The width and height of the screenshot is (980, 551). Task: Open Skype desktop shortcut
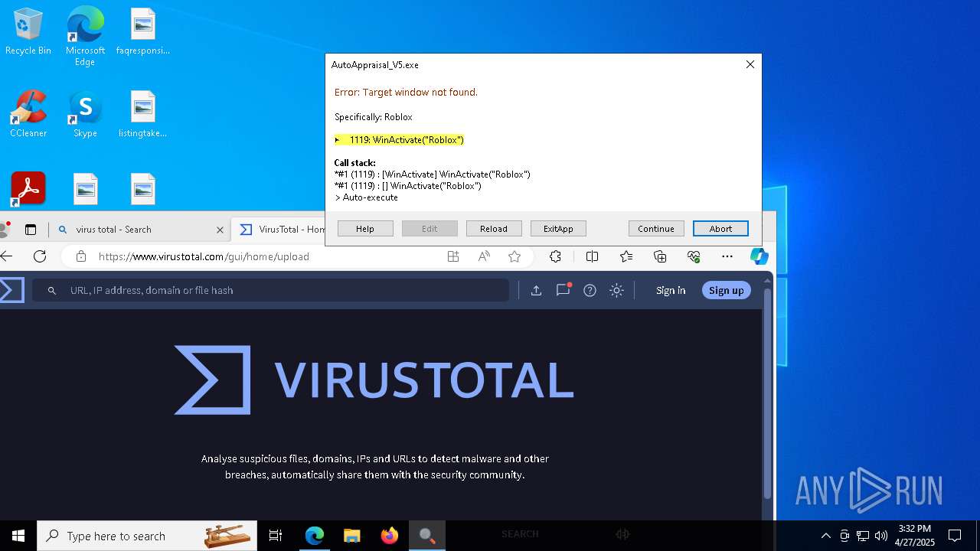85,115
